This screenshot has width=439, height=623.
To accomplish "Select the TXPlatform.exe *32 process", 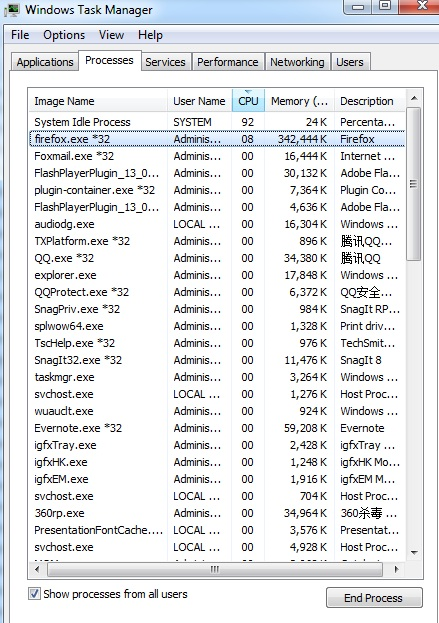I will coord(217,241).
